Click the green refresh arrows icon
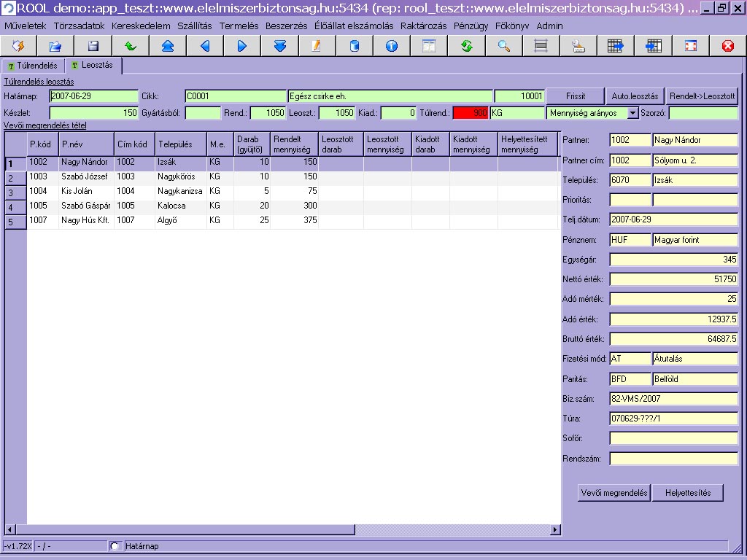This screenshot has height=560, width=747. point(466,46)
